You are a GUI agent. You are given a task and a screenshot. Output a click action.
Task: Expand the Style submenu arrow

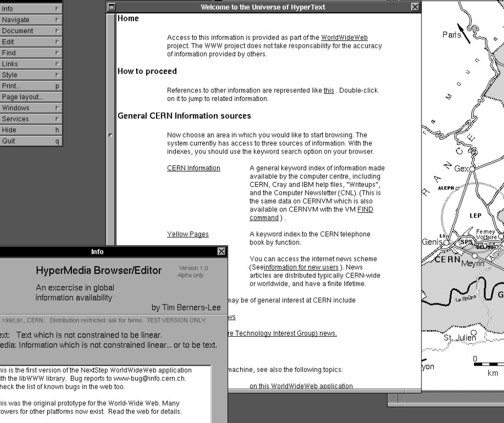point(57,75)
